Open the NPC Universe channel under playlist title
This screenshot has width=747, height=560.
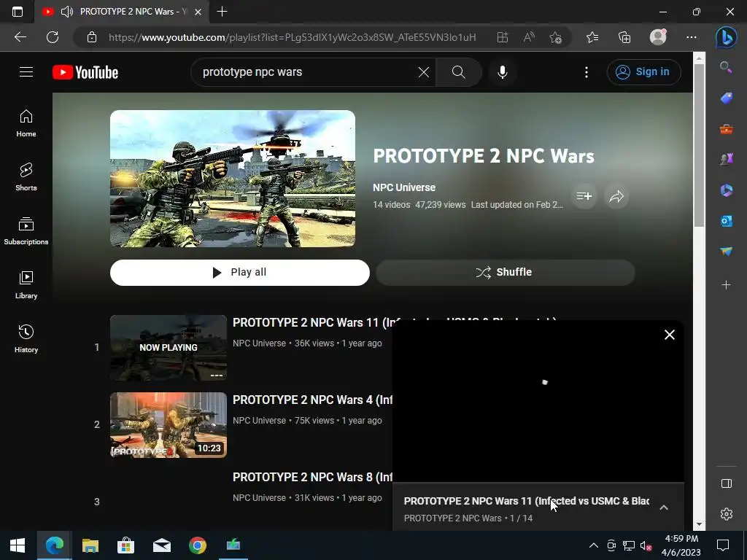point(404,187)
